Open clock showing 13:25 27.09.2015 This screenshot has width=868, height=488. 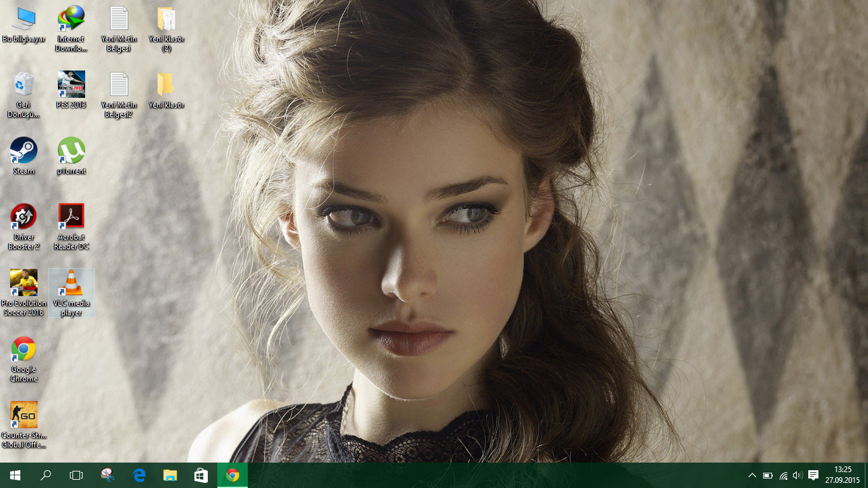[843, 475]
